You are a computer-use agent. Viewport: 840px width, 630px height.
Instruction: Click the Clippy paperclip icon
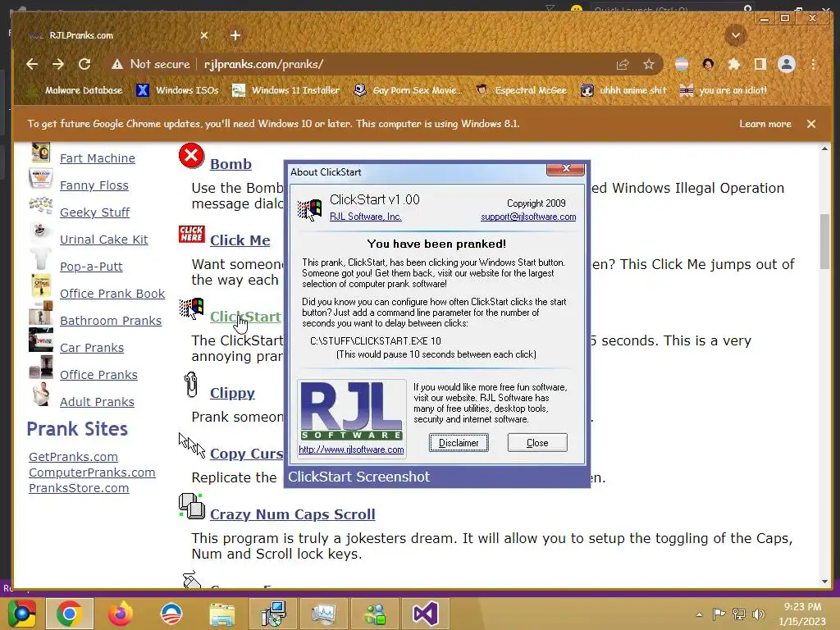tap(190, 385)
